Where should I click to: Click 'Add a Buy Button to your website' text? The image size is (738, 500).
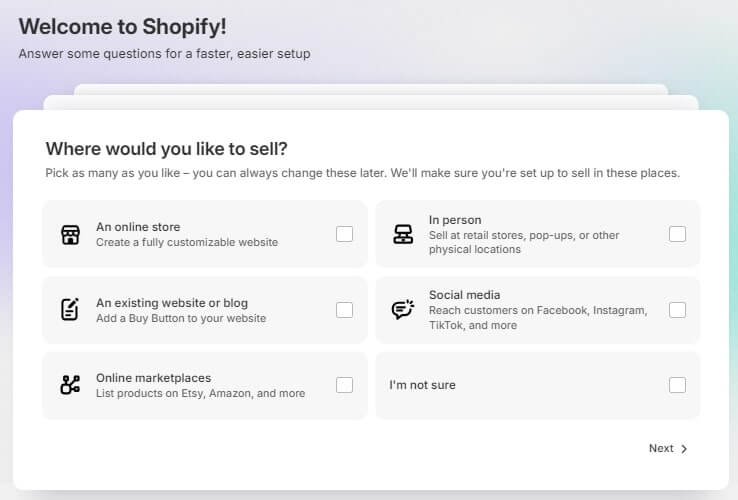click(181, 318)
